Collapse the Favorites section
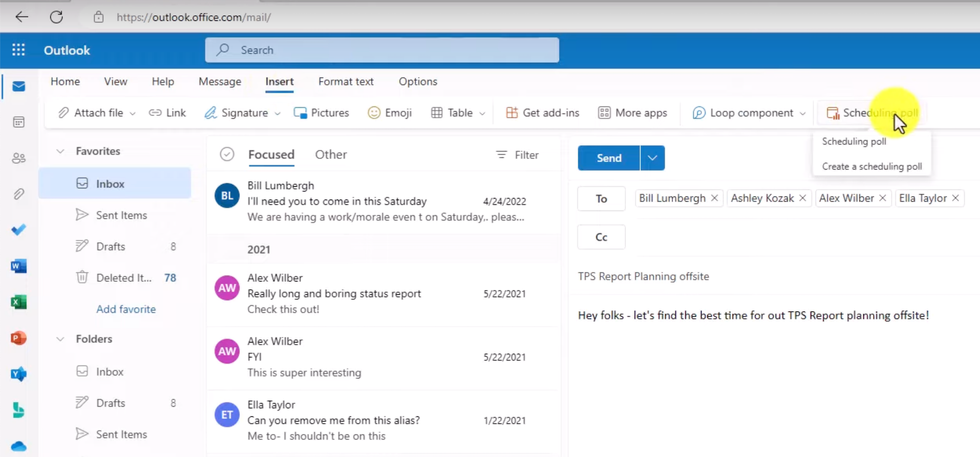This screenshot has width=980, height=457. (x=60, y=151)
